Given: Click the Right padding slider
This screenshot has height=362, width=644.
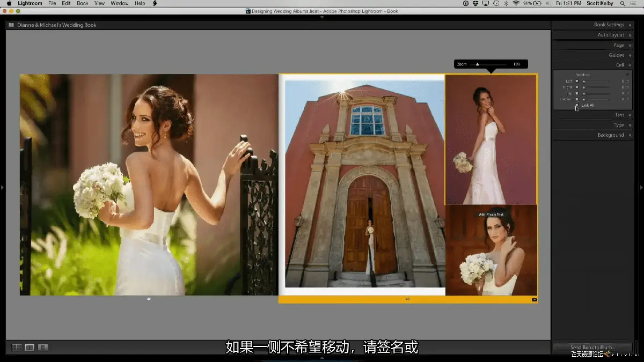Looking at the screenshot, I should 596,87.
